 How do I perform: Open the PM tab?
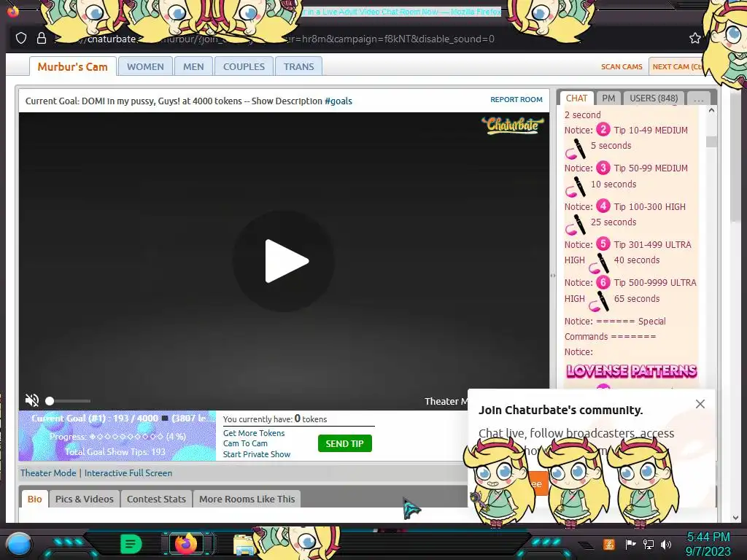pyautogui.click(x=608, y=98)
